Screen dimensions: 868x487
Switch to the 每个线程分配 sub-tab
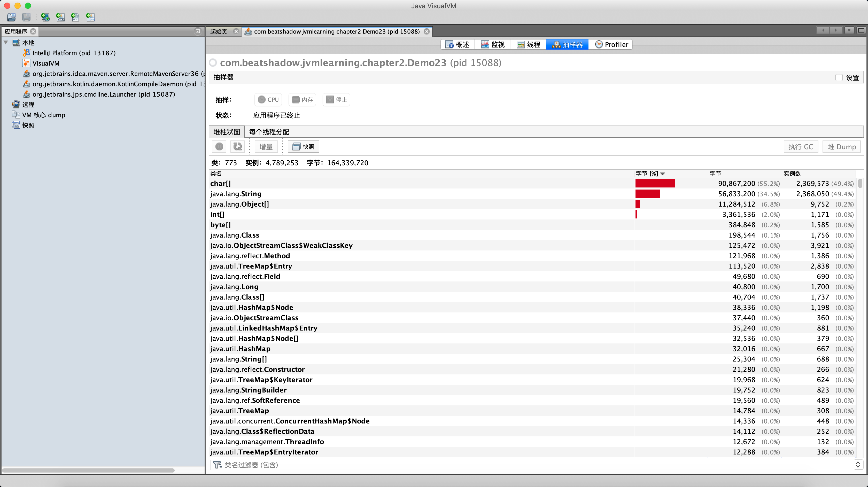269,132
